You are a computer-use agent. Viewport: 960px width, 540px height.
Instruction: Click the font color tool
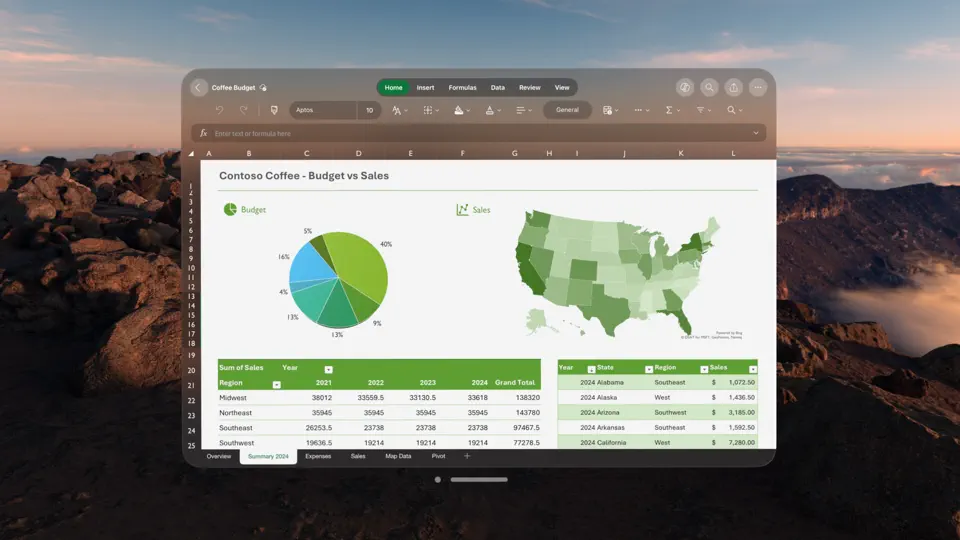(x=492, y=110)
